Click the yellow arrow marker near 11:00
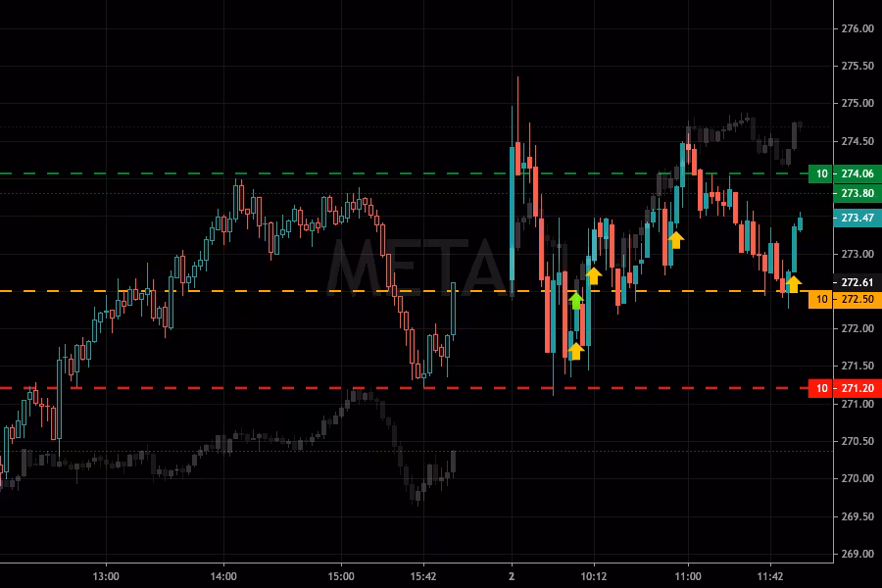 (675, 239)
